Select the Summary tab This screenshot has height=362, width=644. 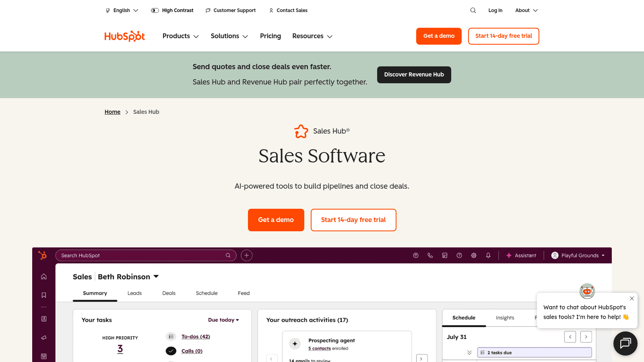[95, 293]
